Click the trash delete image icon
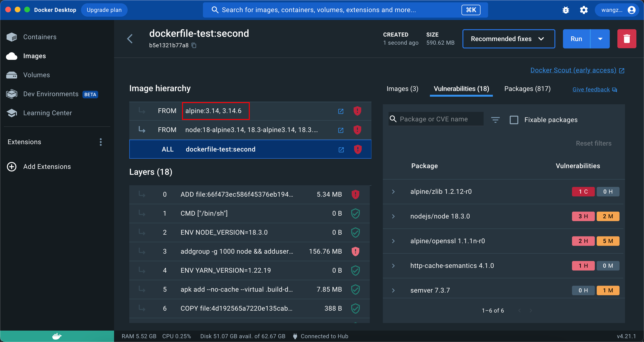 626,39
